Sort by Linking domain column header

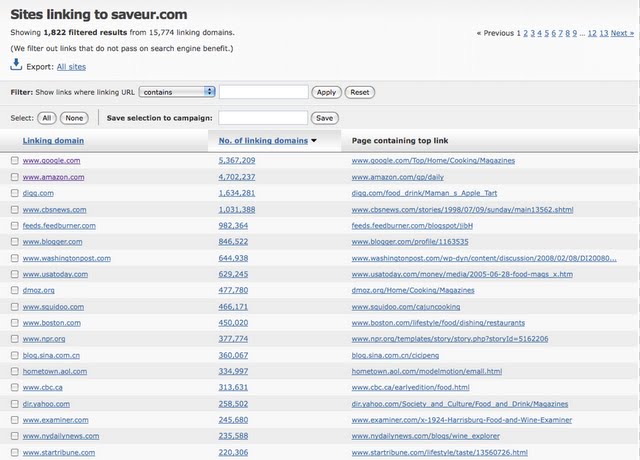53,140
